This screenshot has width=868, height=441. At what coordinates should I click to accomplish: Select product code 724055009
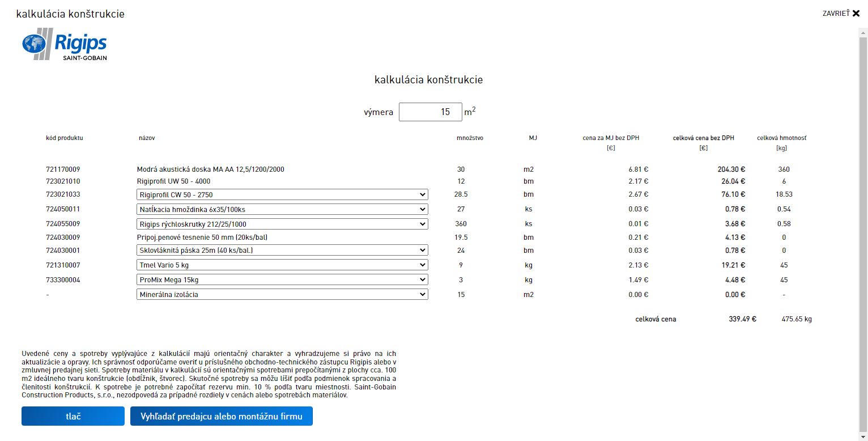(x=63, y=224)
